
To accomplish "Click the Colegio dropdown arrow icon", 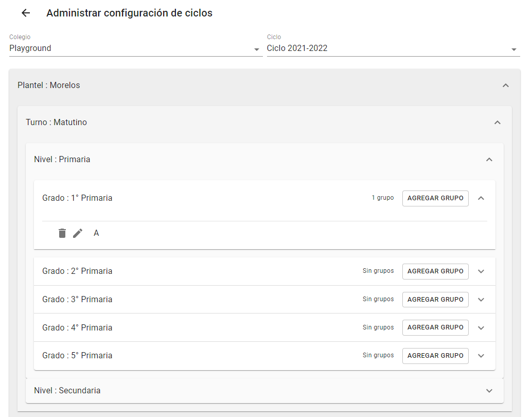I will click(x=256, y=50).
